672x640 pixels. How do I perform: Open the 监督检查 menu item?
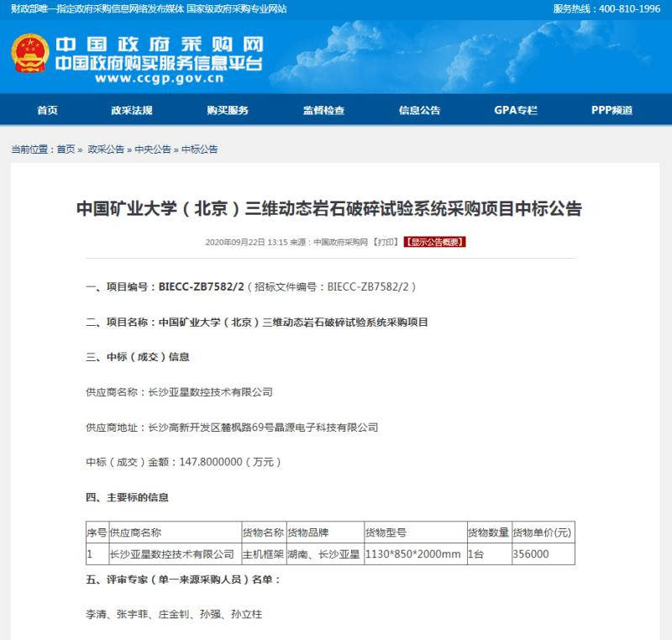[x=323, y=110]
